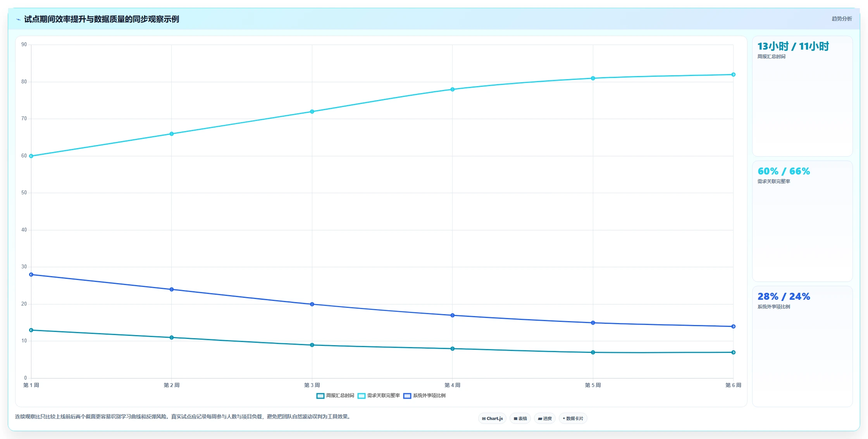Screen dimensions: 868x439
Task: Click the 第 2 周 x-axis label
Action: 172,385
